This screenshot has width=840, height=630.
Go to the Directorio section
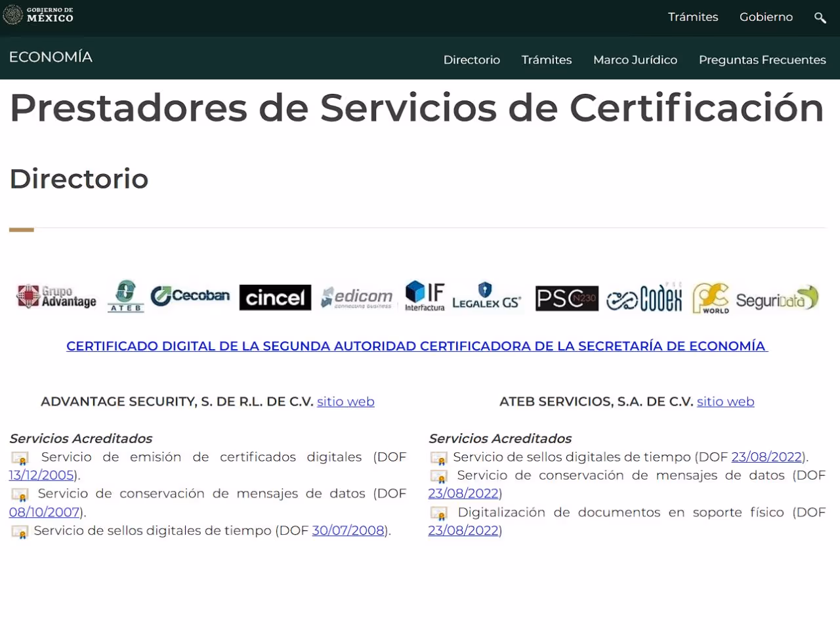[x=472, y=60]
